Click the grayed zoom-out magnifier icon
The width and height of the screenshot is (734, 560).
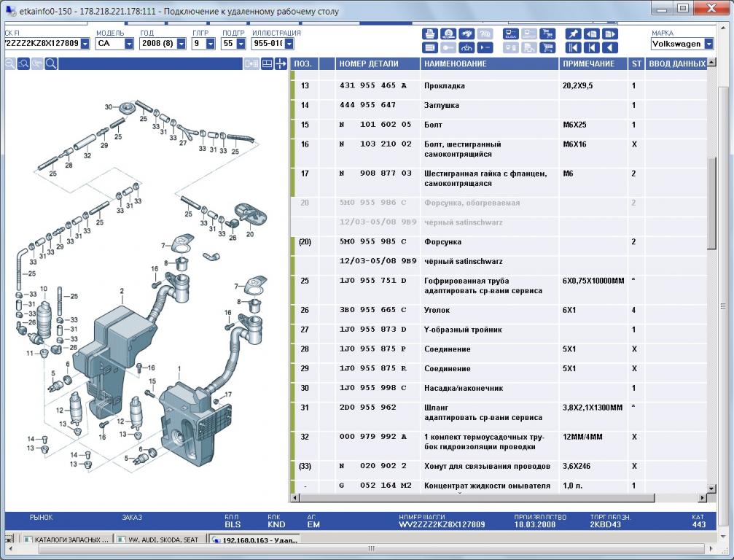pos(9,63)
